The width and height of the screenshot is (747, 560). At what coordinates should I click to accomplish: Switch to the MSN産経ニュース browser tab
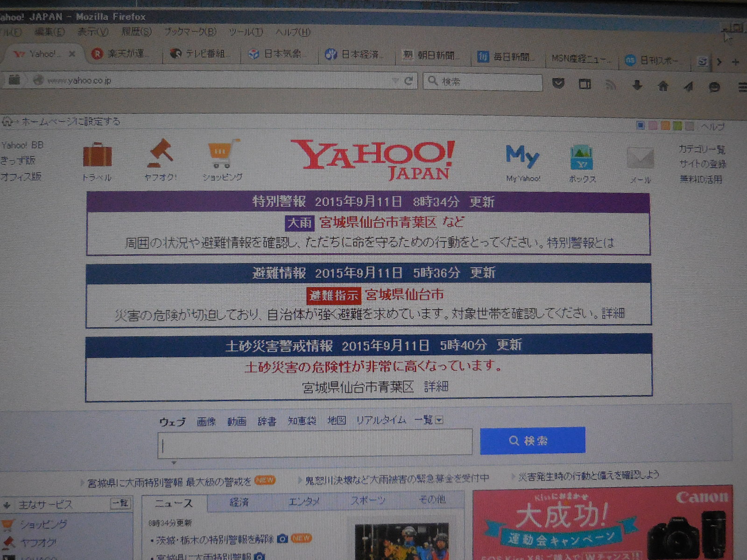pyautogui.click(x=581, y=59)
